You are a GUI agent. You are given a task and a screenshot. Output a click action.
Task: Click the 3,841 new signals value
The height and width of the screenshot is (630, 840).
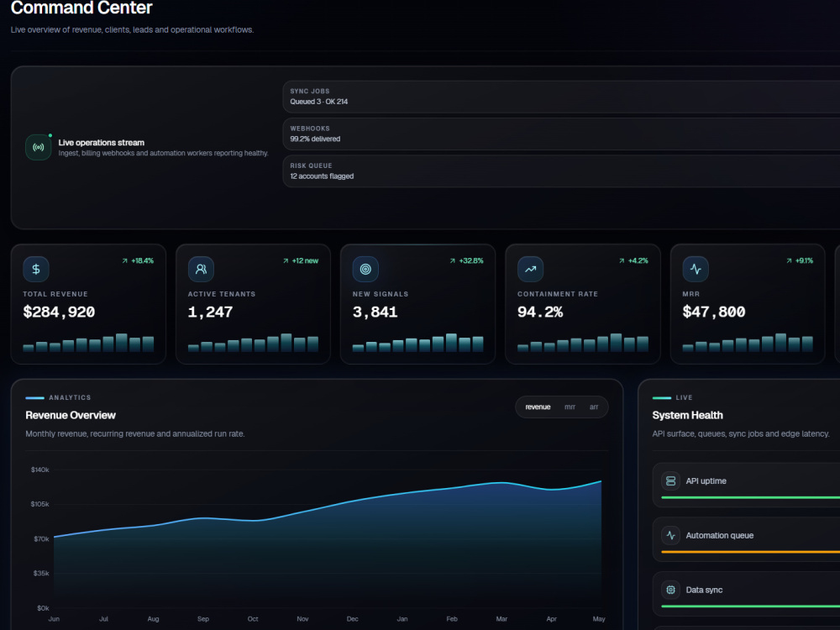pyautogui.click(x=375, y=312)
